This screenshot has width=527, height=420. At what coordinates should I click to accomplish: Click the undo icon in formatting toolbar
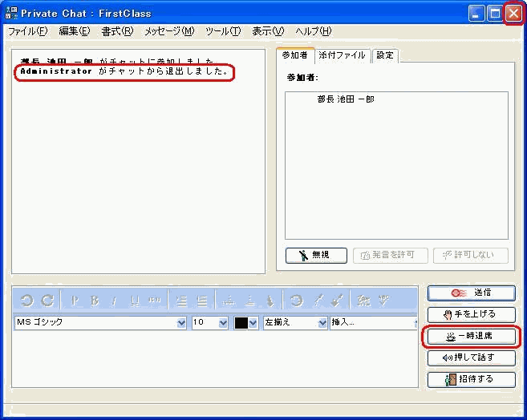click(x=26, y=301)
